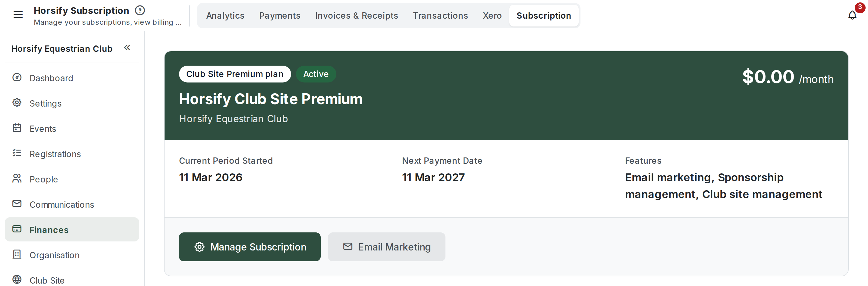Screen dimensions: 868x286
Task: Click the Email Marketing button
Action: click(x=386, y=247)
